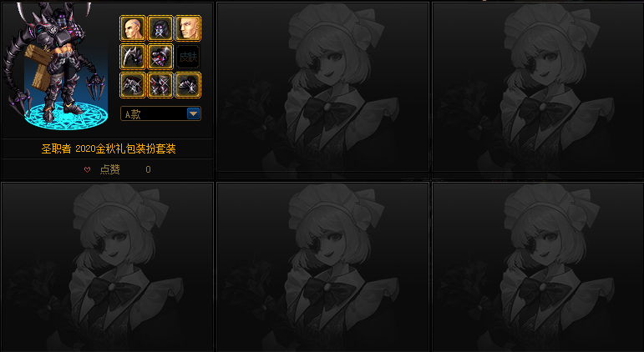Click the 点赞 like label
The height and width of the screenshot is (352, 644).
[x=109, y=169]
